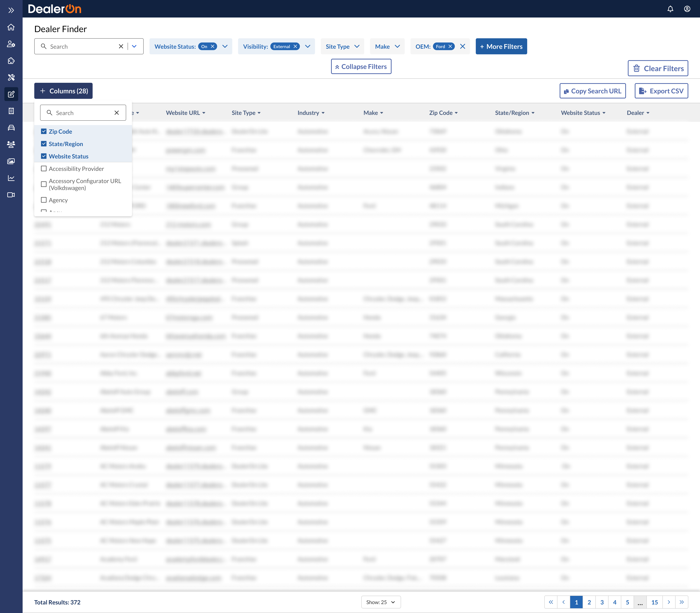Open the analytics chart sidebar icon
The height and width of the screenshot is (613, 700).
tap(11, 178)
